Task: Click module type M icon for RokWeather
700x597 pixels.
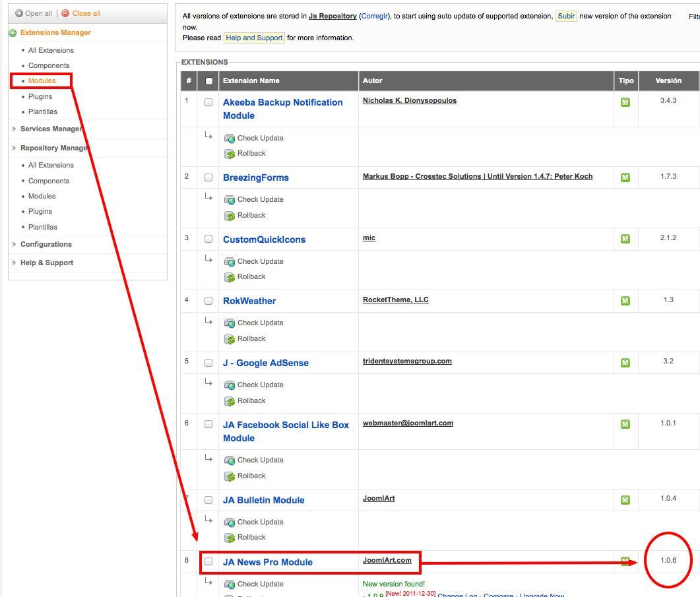Action: click(625, 301)
